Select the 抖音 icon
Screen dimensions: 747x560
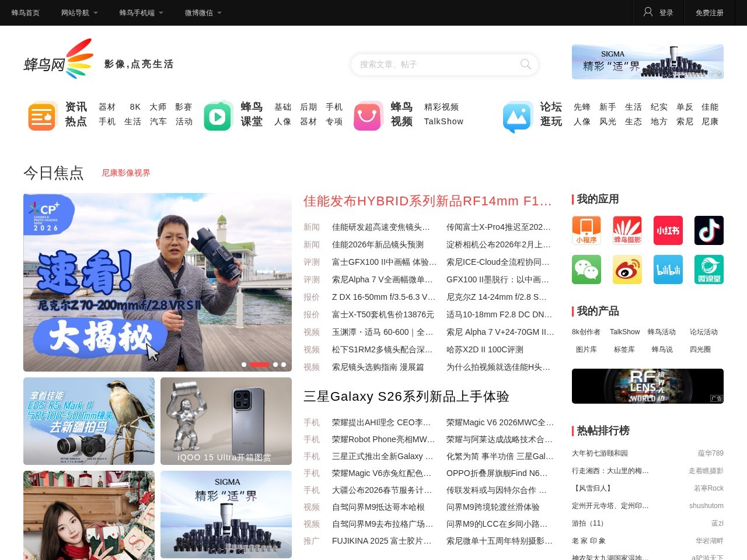click(x=708, y=230)
